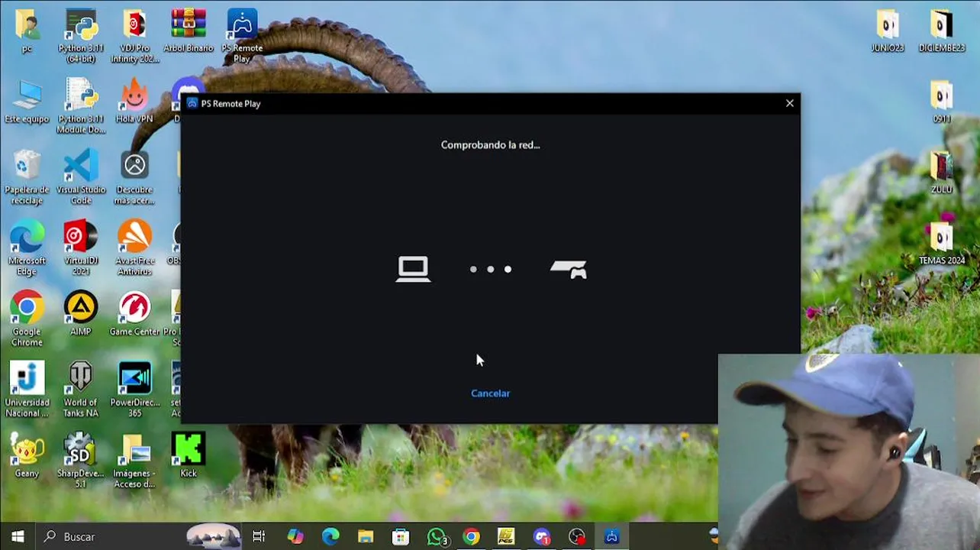
Task: Select Papelera de reciclaje icon
Action: click(x=27, y=177)
